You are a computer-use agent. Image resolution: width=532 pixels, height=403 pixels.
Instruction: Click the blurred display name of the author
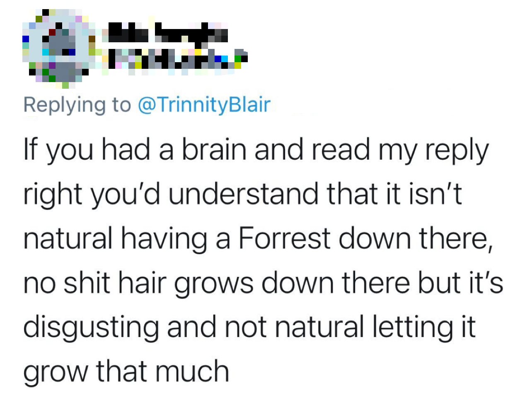click(x=166, y=32)
